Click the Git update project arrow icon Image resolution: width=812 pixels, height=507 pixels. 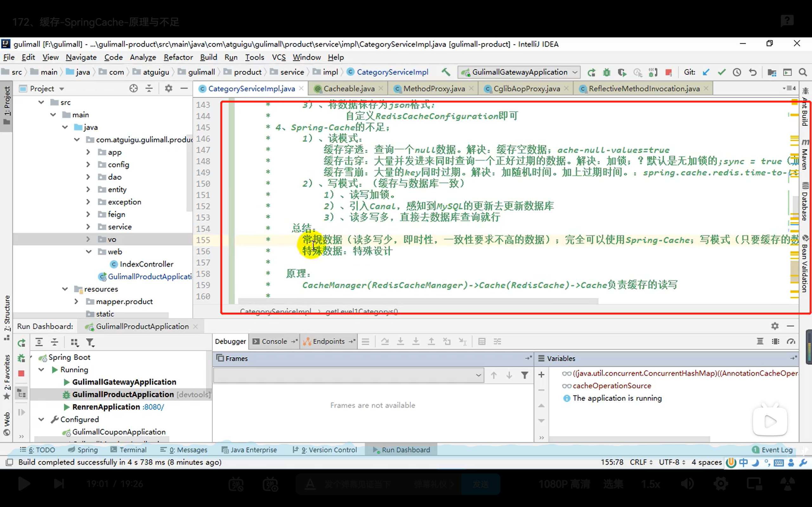[x=706, y=72]
